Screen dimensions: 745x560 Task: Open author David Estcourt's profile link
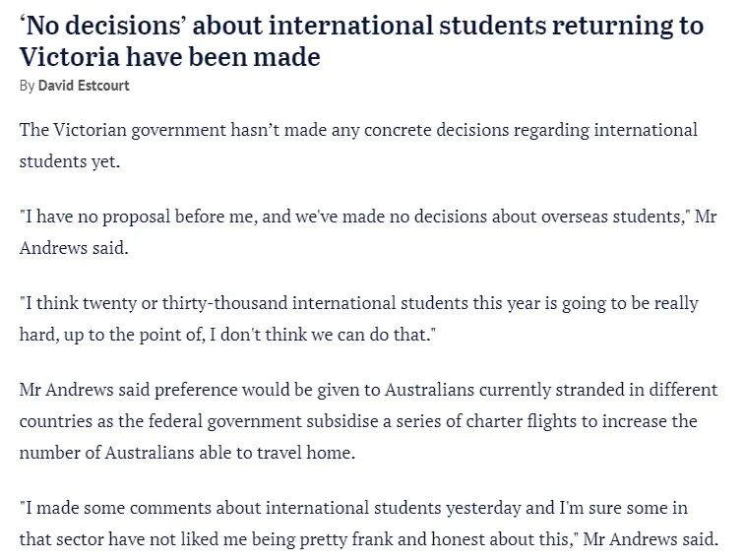[84, 86]
